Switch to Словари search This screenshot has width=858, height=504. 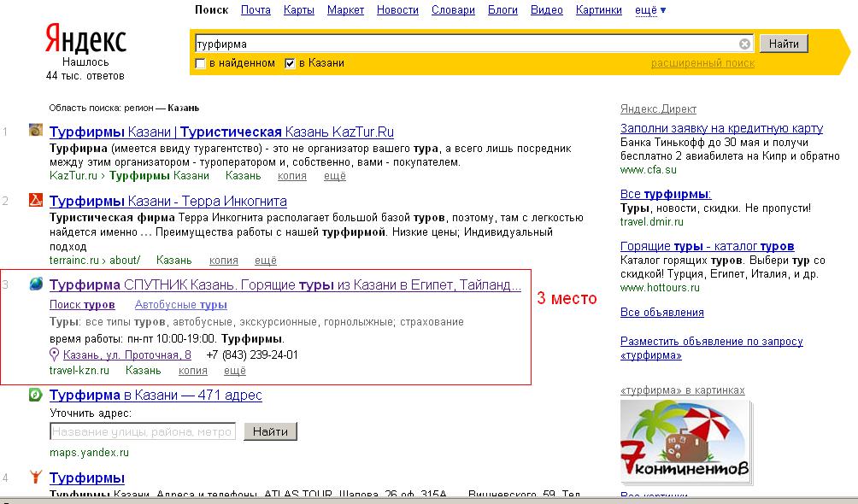click(x=453, y=10)
